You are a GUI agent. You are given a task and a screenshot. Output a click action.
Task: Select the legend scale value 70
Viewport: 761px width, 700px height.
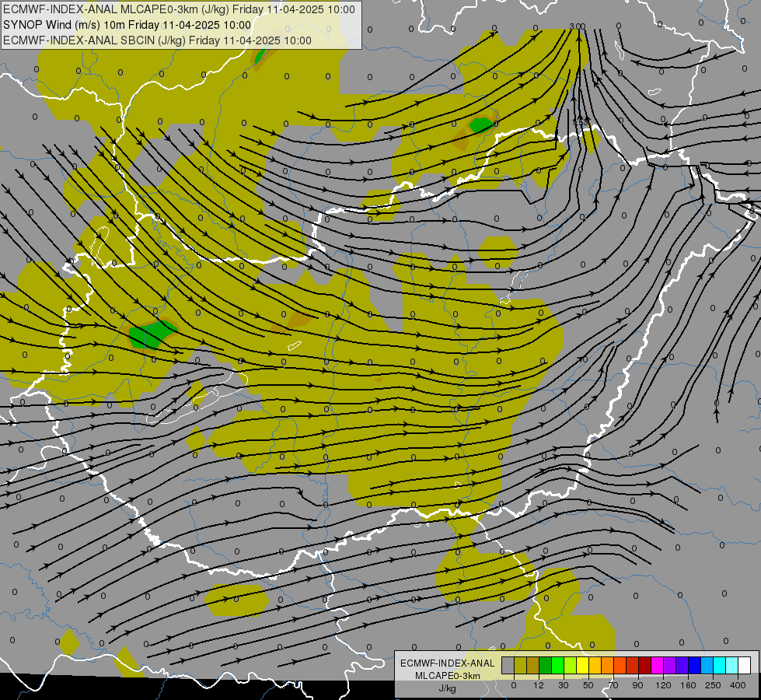613,685
